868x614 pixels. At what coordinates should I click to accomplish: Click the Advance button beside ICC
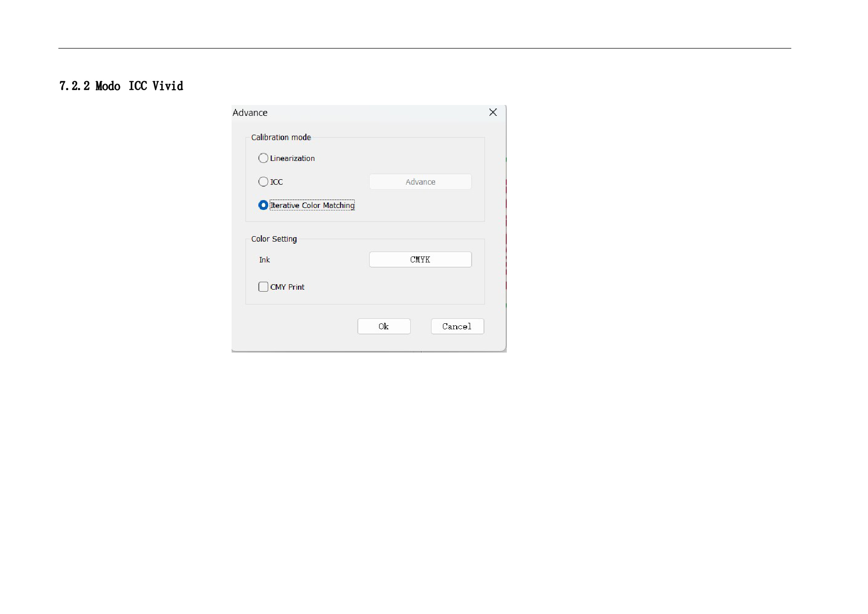coord(420,182)
